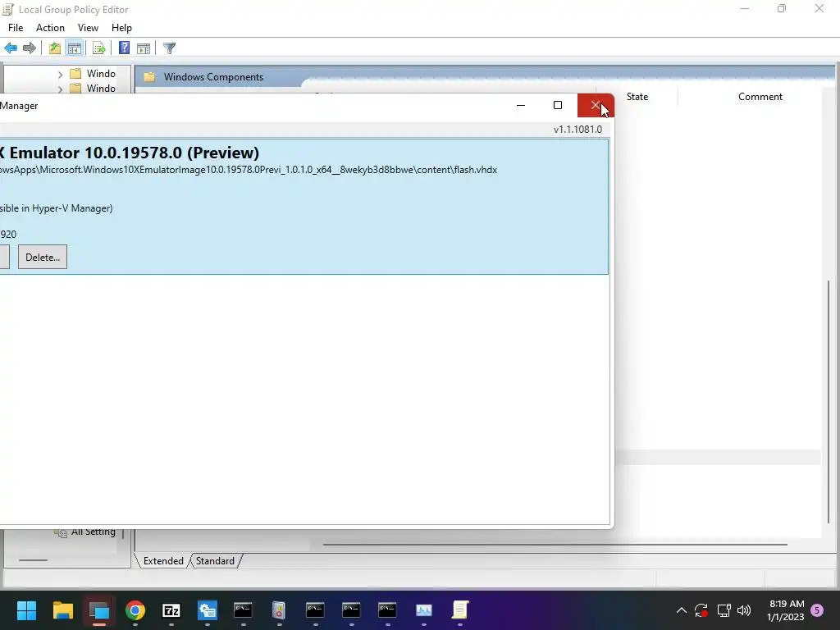
Task: Click the sync status tray icon
Action: [701, 610]
